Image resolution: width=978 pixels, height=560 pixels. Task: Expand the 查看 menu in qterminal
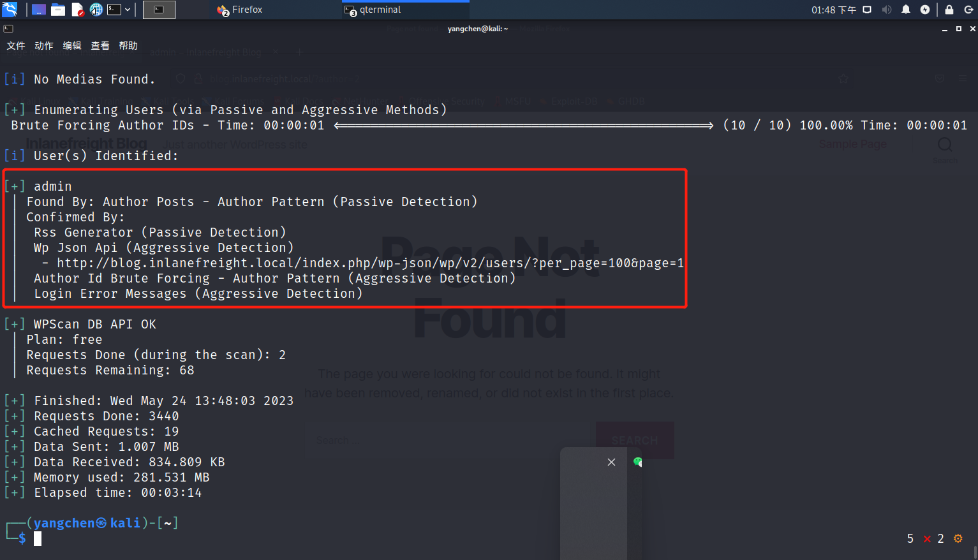100,45
